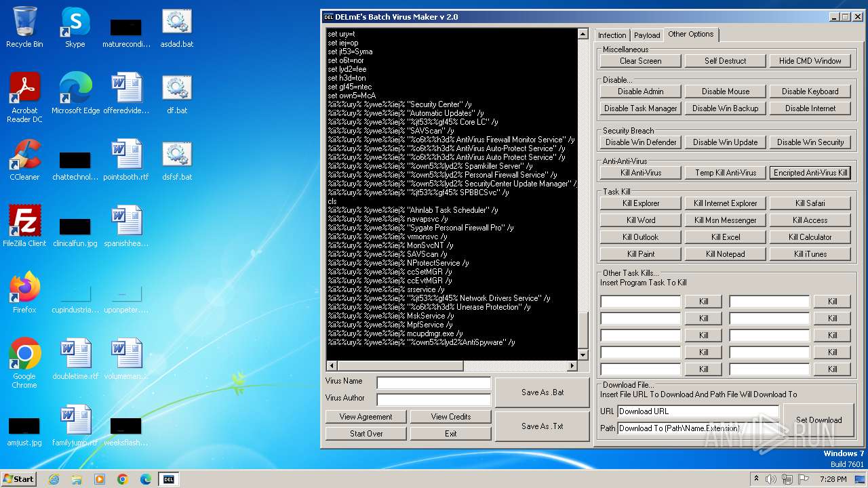Open the doubletime.rtf document icon
The width and height of the screenshot is (868, 488).
75,359
